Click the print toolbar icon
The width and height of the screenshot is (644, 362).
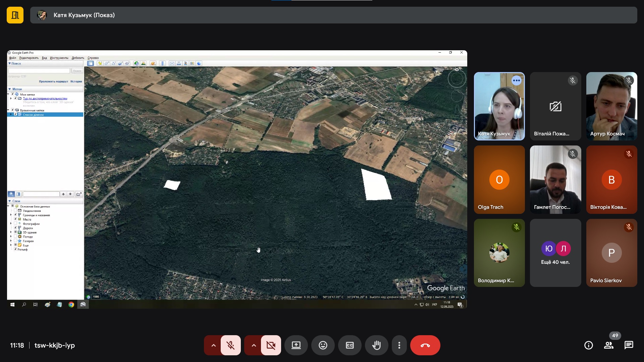[179, 63]
